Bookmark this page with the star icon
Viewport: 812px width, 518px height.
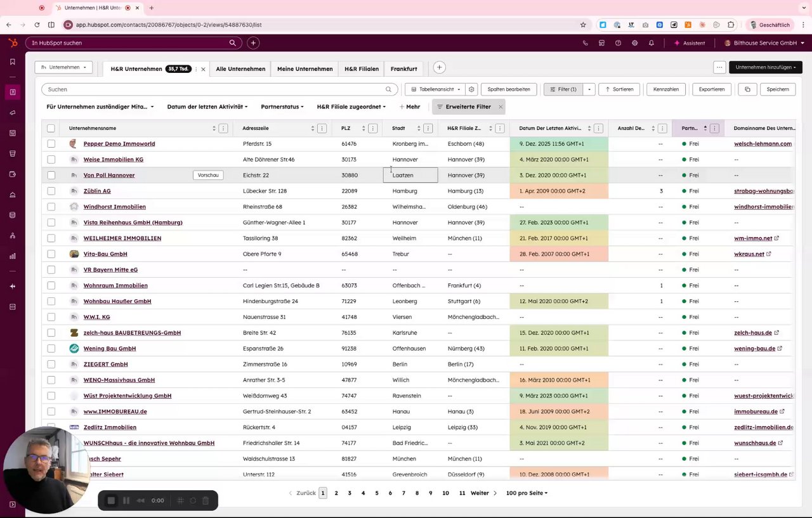coord(583,25)
